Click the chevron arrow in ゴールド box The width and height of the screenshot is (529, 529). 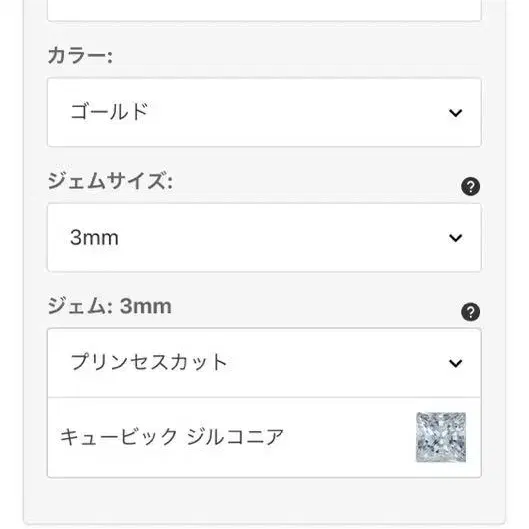click(x=455, y=113)
